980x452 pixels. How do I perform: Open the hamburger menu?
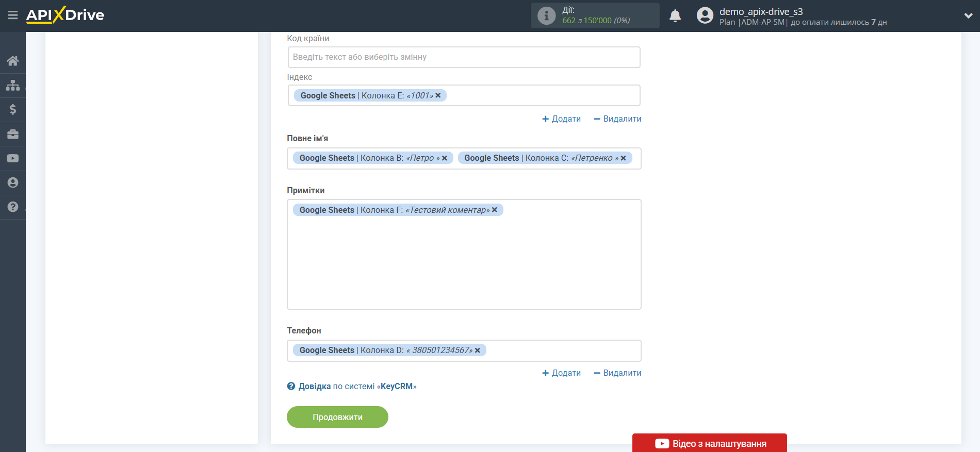pyautogui.click(x=13, y=15)
